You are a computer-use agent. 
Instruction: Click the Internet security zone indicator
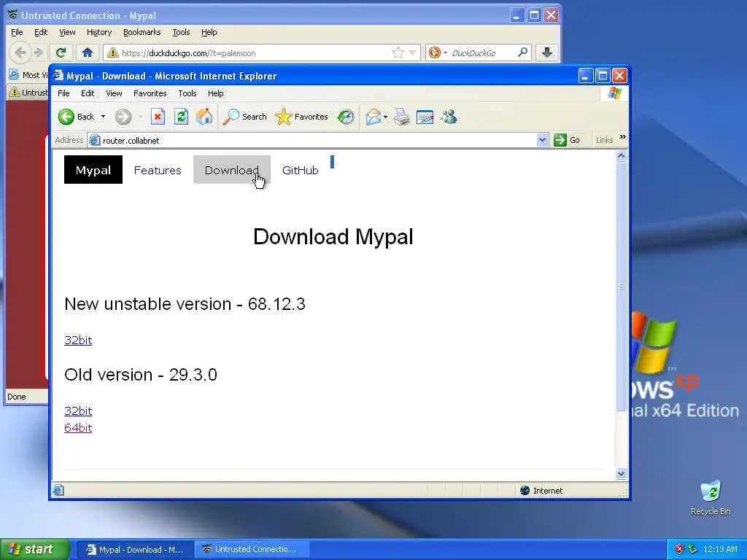click(542, 491)
